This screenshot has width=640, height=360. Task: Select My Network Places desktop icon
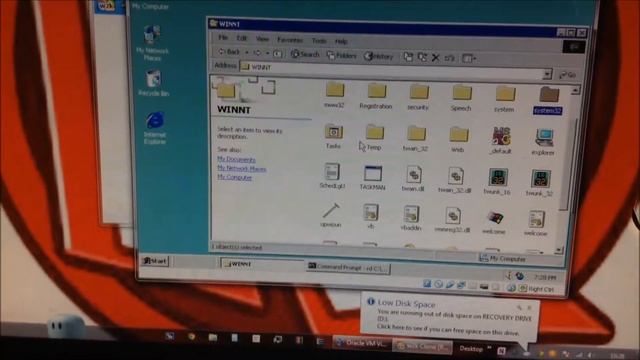(152, 43)
